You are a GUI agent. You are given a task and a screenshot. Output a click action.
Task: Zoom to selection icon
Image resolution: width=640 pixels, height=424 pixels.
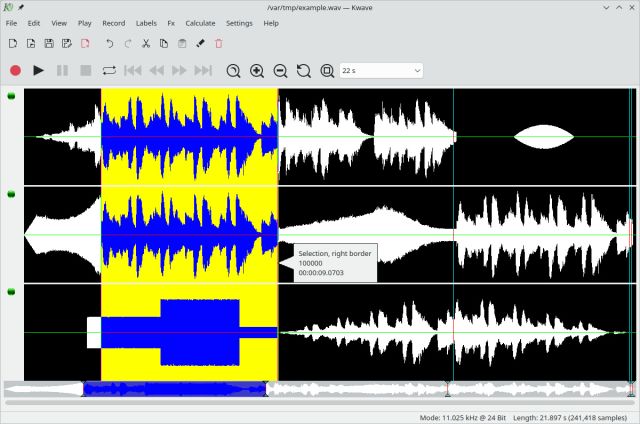pos(233,71)
